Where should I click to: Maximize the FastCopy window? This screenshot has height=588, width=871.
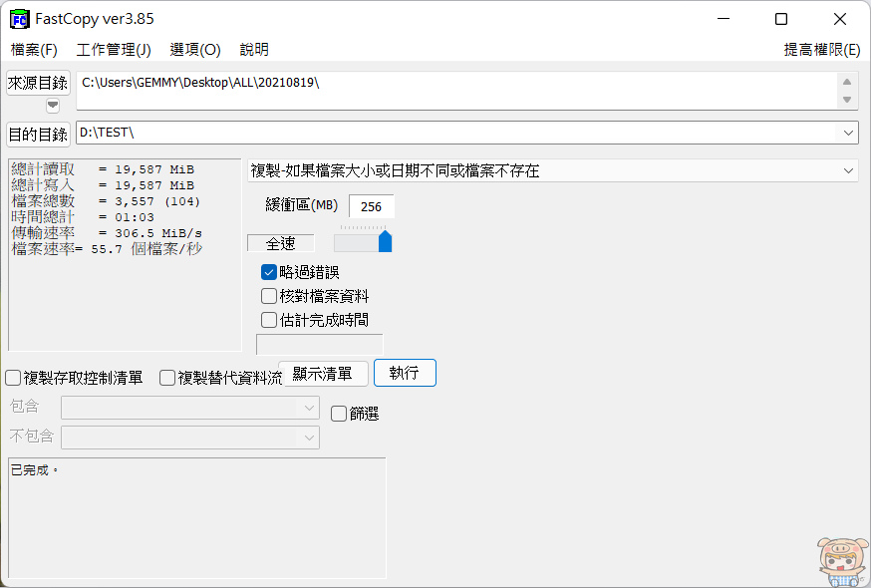[781, 19]
